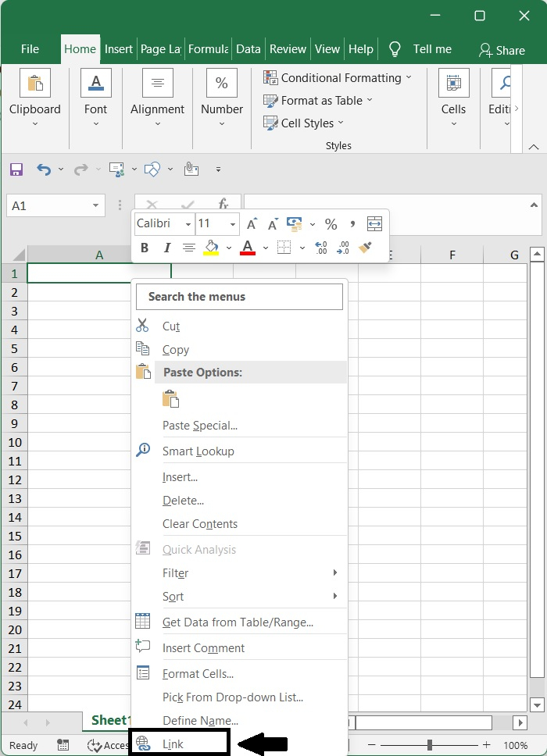Expand the Sort submenu arrow
Screen dimensions: 547x756
pyautogui.click(x=335, y=596)
